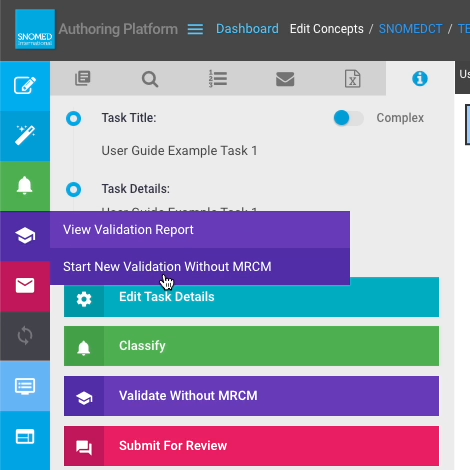The width and height of the screenshot is (470, 470).
Task: Follow the Dashboard link in header
Action: tap(247, 29)
